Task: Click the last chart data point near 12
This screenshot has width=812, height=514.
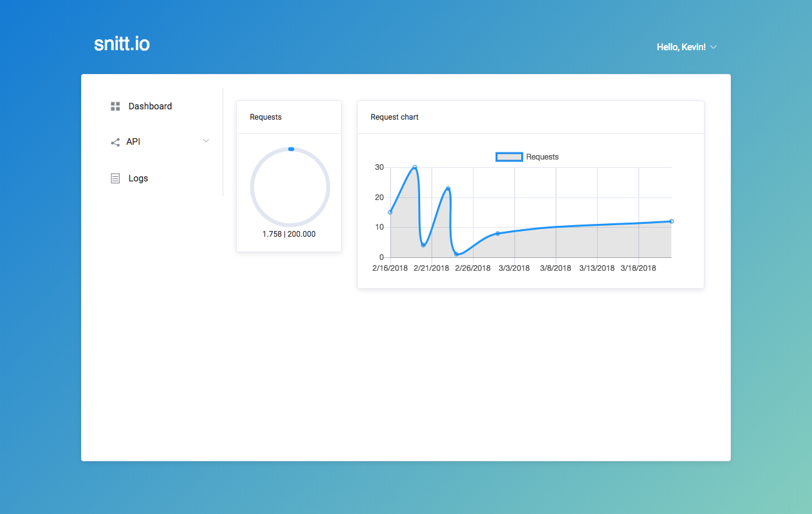Action: pos(671,221)
